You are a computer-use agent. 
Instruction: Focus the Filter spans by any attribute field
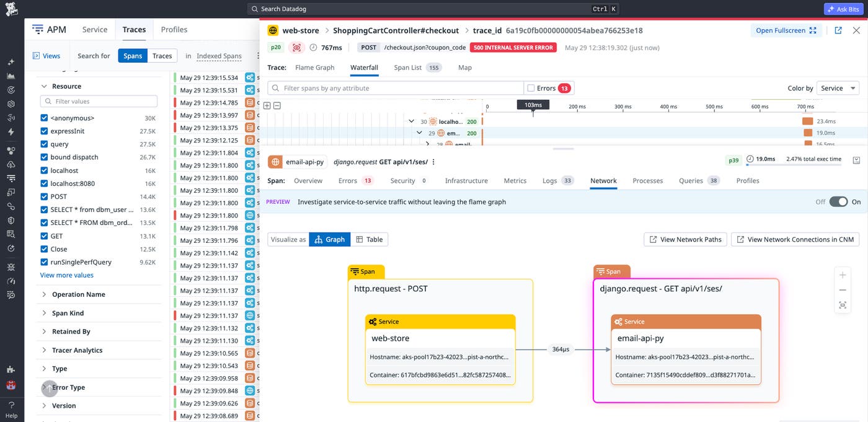395,88
